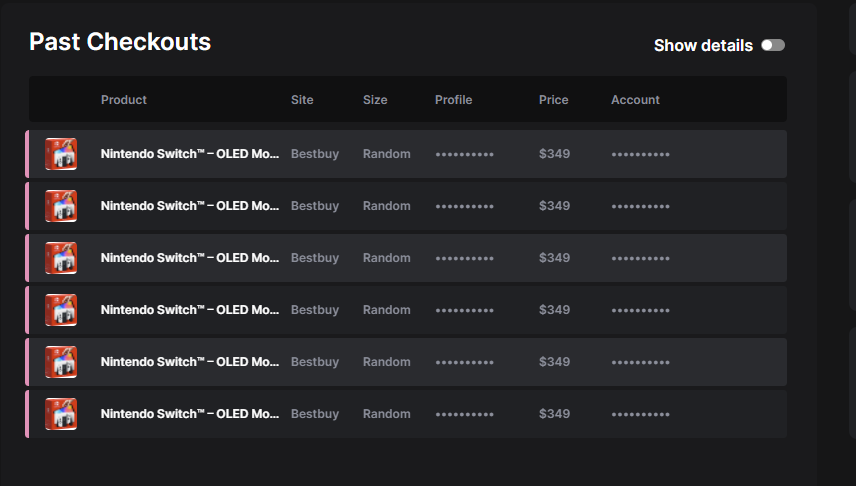Image resolution: width=856 pixels, height=486 pixels.
Task: Open the fourth checkout's product name
Action: 190,310
